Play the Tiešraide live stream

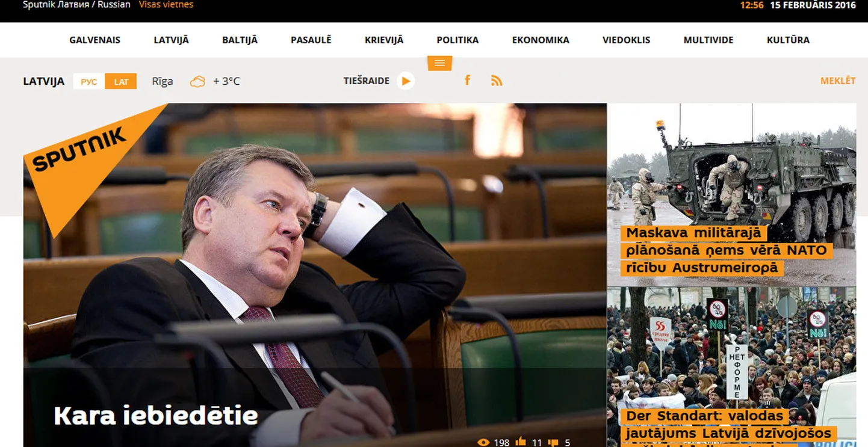tap(406, 81)
